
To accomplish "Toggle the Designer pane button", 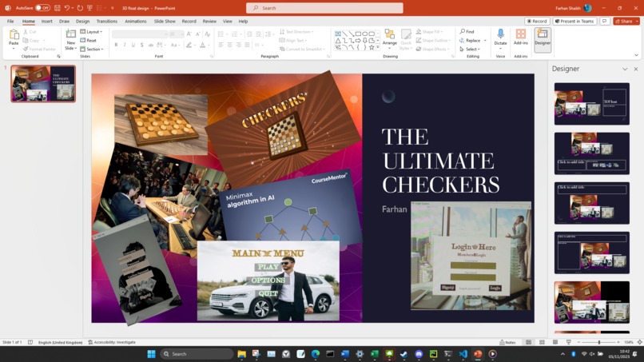I will coord(543,39).
